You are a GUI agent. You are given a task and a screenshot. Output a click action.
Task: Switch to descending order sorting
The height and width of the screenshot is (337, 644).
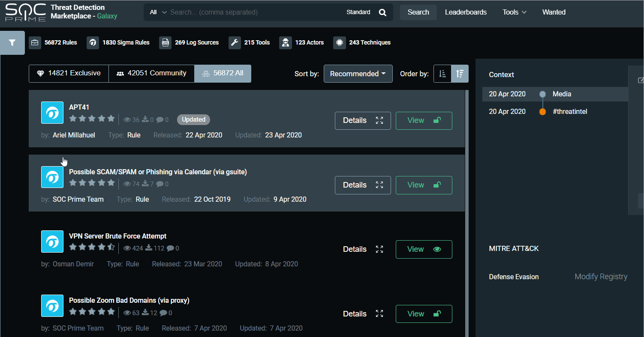[x=460, y=74]
